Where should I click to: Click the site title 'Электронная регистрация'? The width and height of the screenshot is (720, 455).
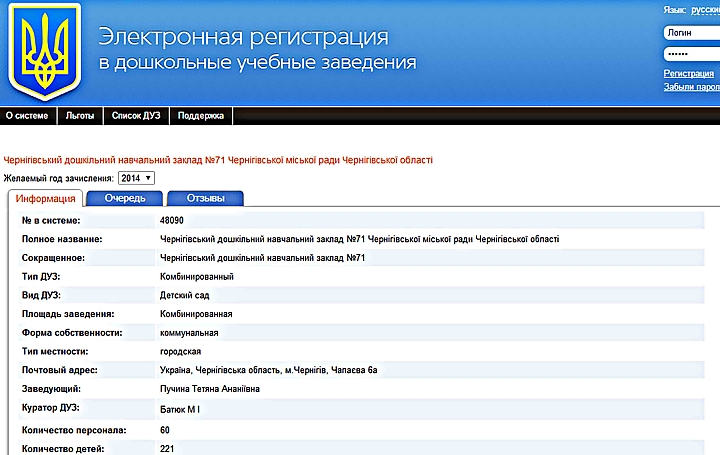click(x=243, y=37)
